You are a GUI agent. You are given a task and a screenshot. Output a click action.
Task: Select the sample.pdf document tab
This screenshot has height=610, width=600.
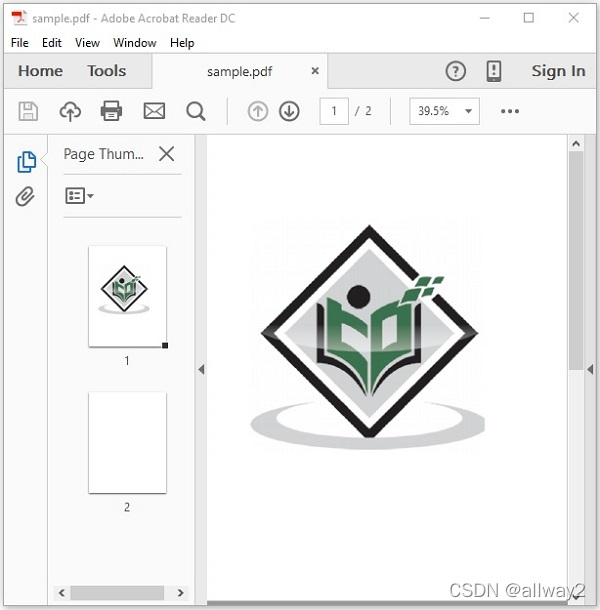[x=239, y=72]
